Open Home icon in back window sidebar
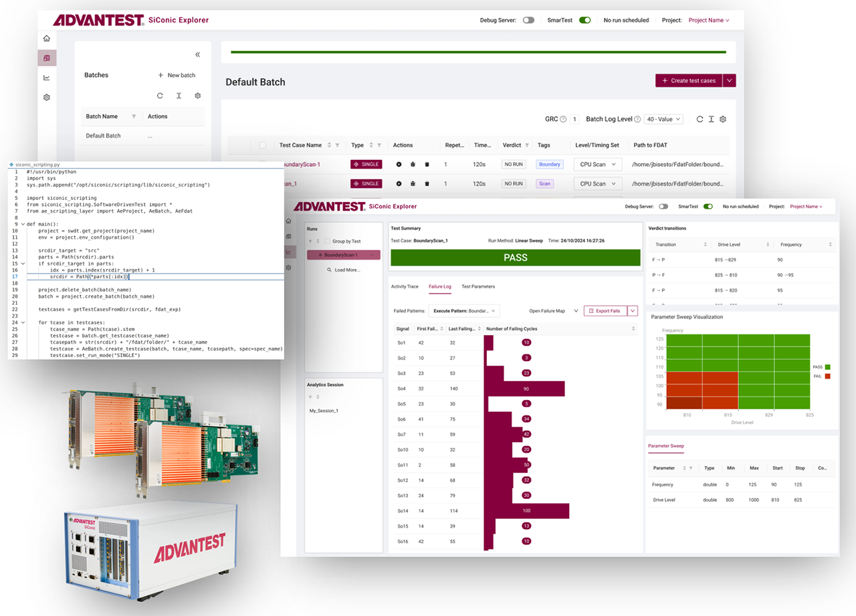Image resolution: width=856 pixels, height=616 pixels. pyautogui.click(x=47, y=39)
